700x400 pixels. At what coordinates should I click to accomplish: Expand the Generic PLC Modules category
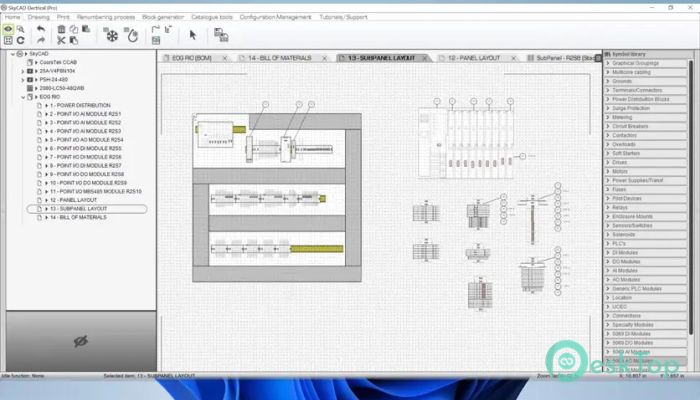[646, 289]
